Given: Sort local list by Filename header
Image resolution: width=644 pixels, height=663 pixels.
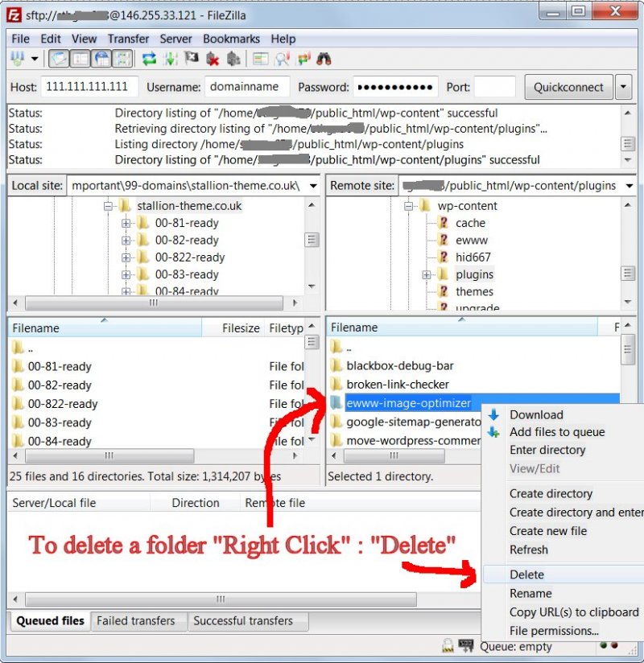Looking at the screenshot, I should coord(105,328).
